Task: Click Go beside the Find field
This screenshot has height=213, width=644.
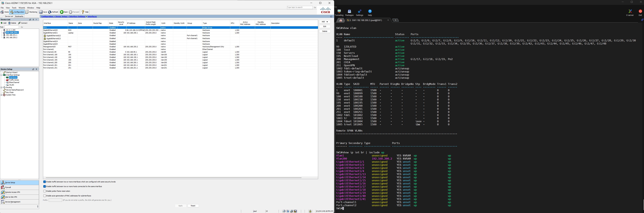Action: coord(22,27)
